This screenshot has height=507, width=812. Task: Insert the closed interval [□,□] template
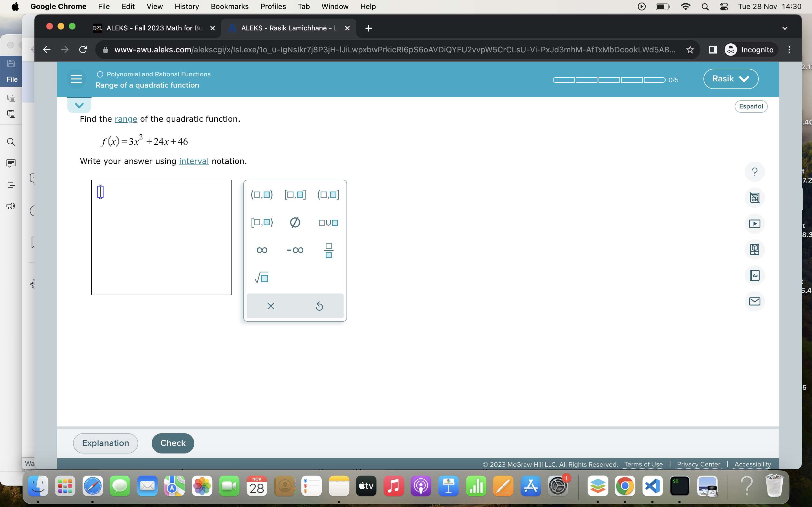click(295, 194)
